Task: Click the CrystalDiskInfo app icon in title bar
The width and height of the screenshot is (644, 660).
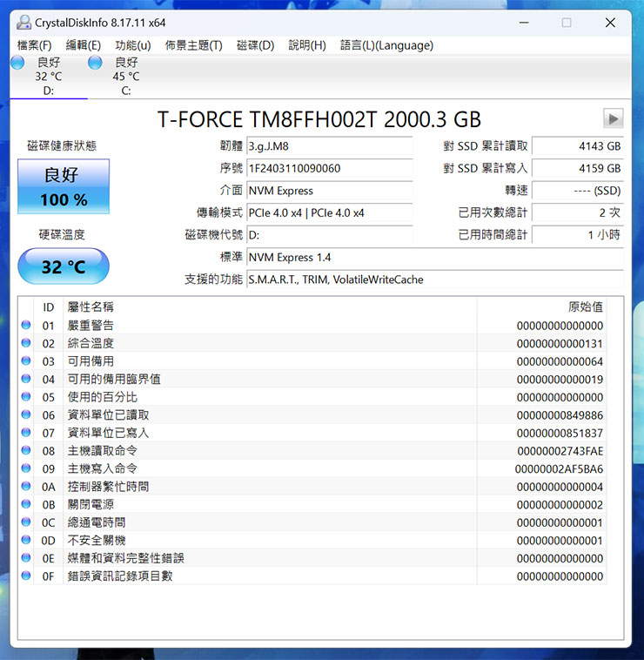Action: pos(23,23)
